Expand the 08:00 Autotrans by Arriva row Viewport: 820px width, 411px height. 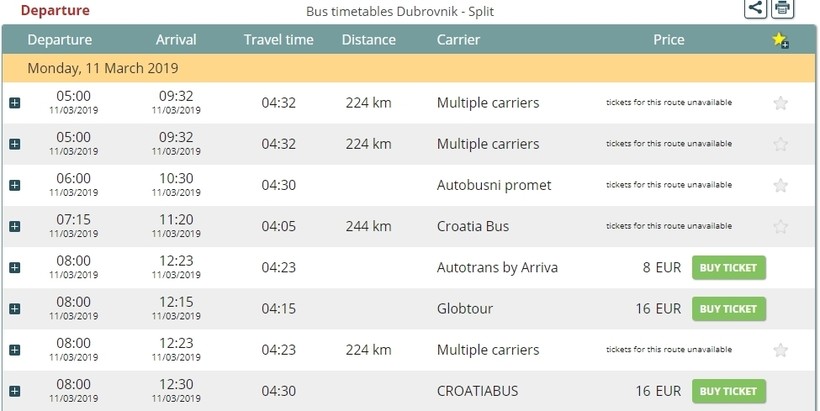pos(14,267)
